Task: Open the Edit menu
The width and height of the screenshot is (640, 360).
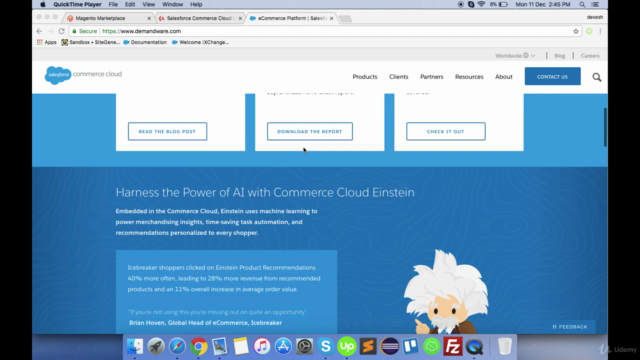Action: (x=130, y=4)
